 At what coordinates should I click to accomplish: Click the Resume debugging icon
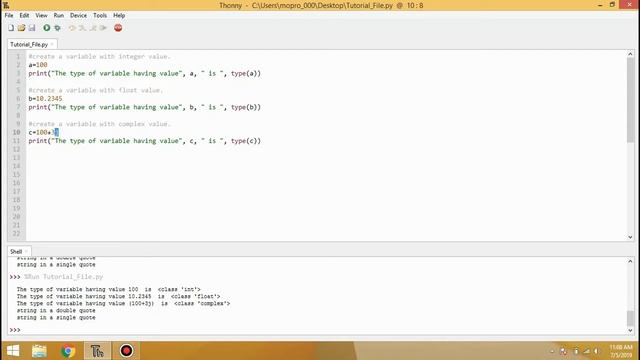click(x=103, y=28)
